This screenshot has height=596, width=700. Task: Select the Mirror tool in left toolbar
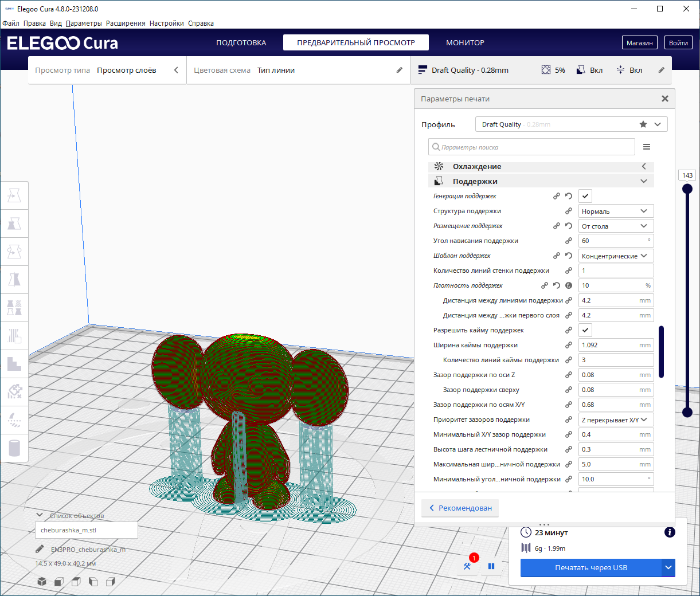coord(14,280)
